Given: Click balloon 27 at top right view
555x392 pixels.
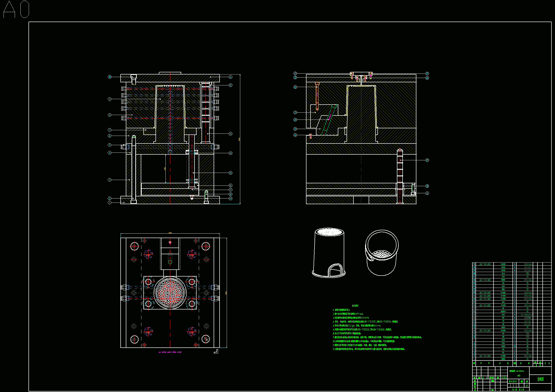Looking at the screenshot, I should pyautogui.click(x=427, y=74).
